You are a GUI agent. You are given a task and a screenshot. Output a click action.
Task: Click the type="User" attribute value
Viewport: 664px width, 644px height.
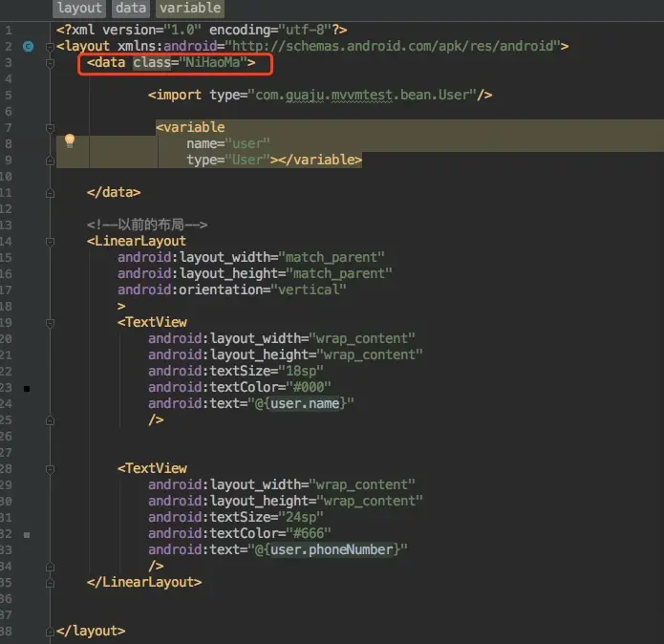pyautogui.click(x=247, y=161)
